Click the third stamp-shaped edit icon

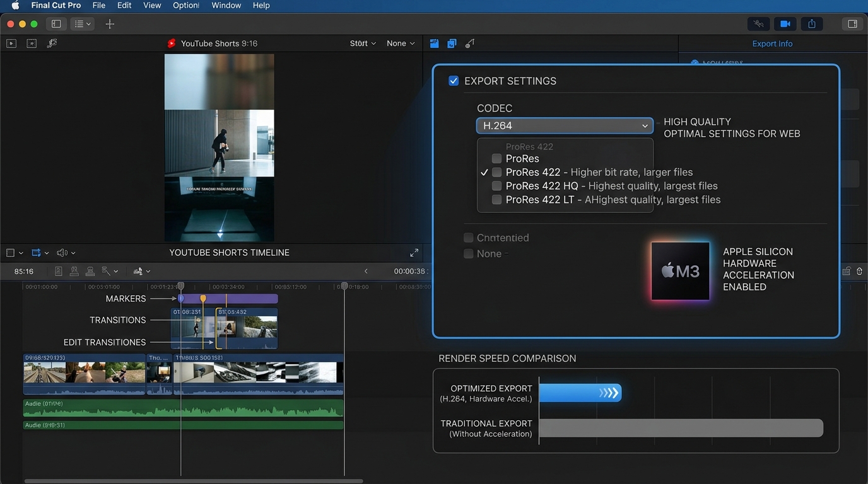tap(90, 271)
